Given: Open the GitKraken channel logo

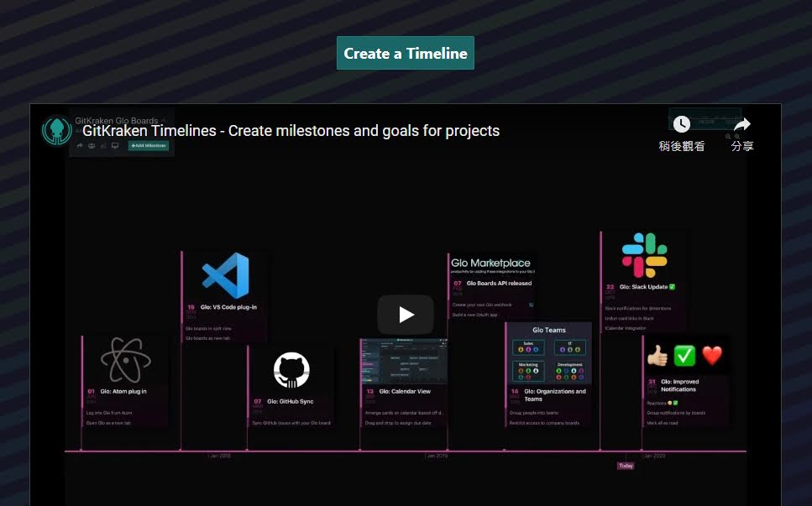Looking at the screenshot, I should [x=57, y=130].
